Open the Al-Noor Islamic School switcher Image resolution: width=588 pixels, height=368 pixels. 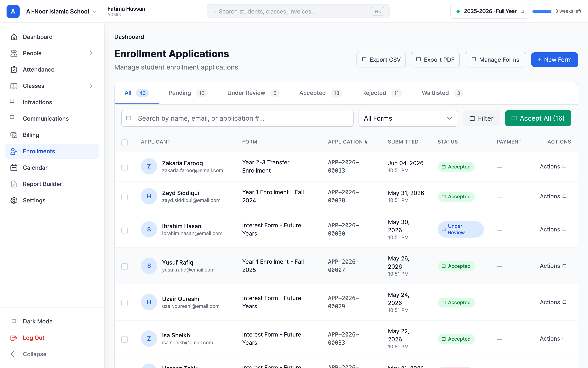[61, 11]
